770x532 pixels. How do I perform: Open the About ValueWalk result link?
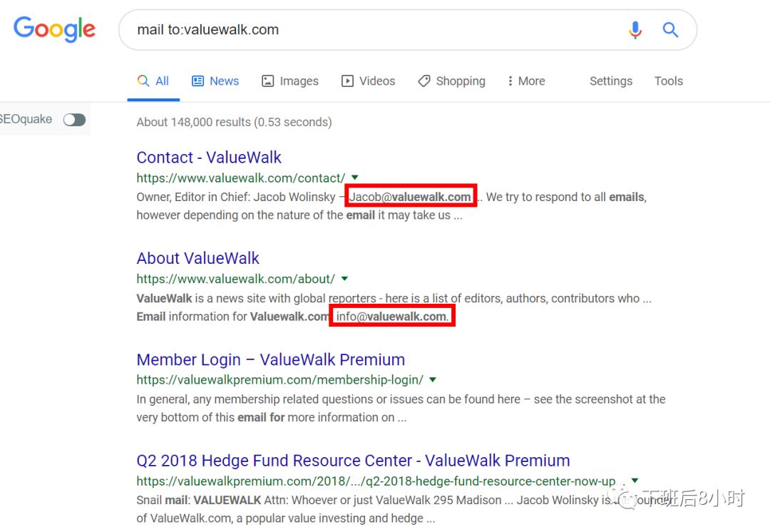click(x=197, y=258)
